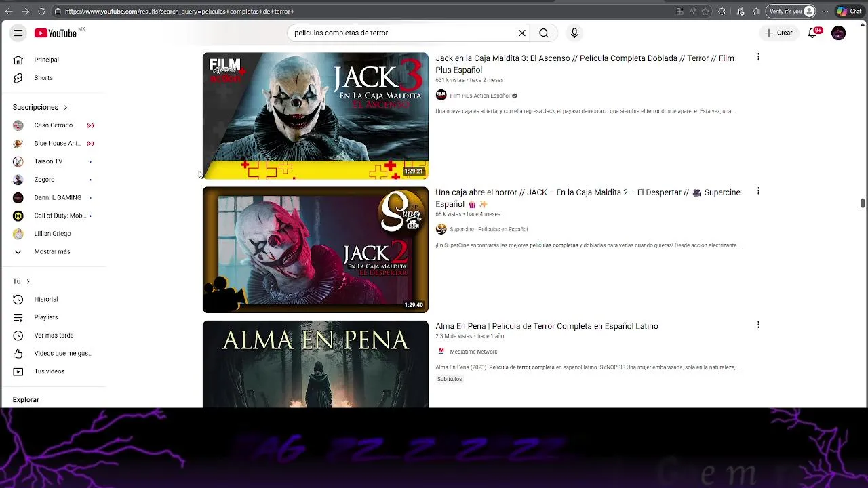Play the Jack 3 El Ascenso thumbnail

[x=315, y=116]
